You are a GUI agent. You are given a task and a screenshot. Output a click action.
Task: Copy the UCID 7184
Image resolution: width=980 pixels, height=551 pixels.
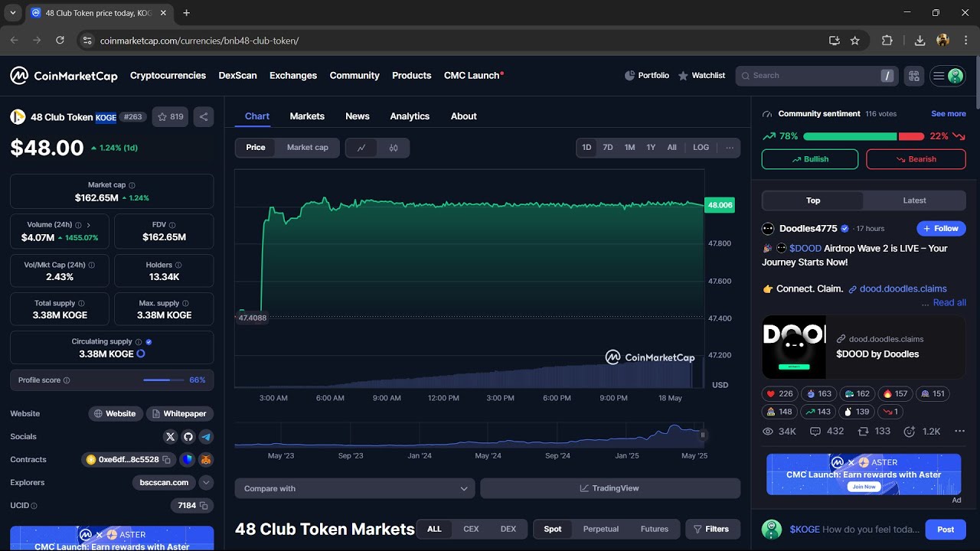(x=204, y=506)
